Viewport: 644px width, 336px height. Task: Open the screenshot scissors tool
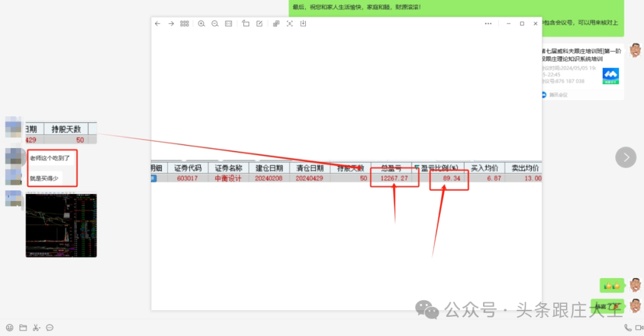36,328
